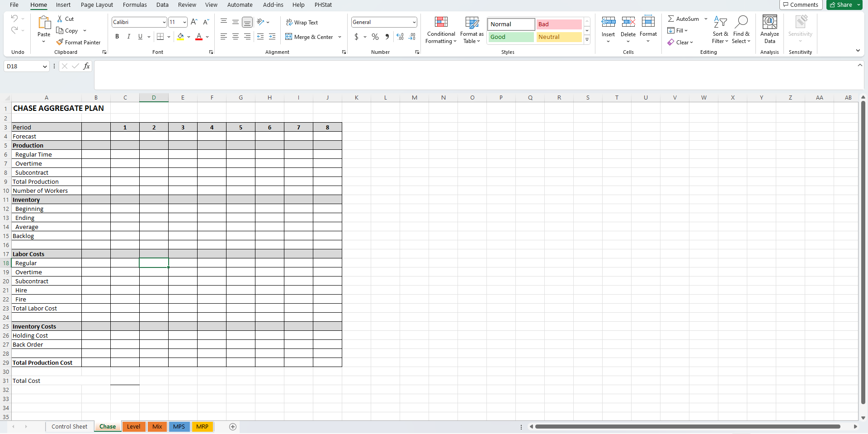Apply borders using the Borders icon
The image size is (868, 434).
pyautogui.click(x=160, y=37)
